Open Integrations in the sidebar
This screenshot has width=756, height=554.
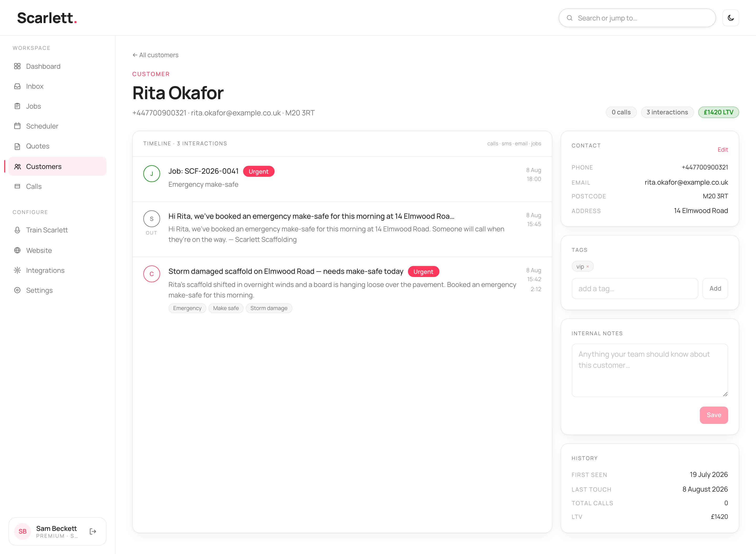tap(57, 270)
